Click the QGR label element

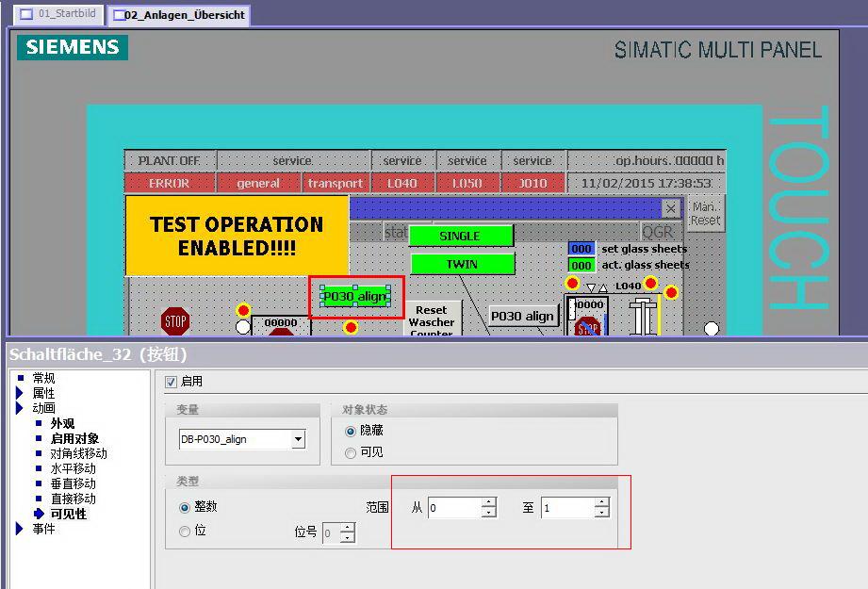point(658,232)
